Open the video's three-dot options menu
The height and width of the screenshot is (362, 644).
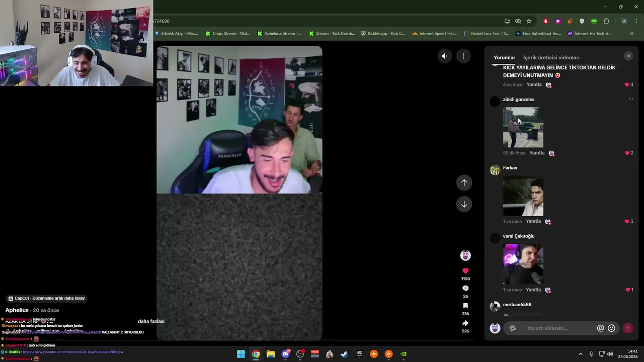[x=463, y=56]
